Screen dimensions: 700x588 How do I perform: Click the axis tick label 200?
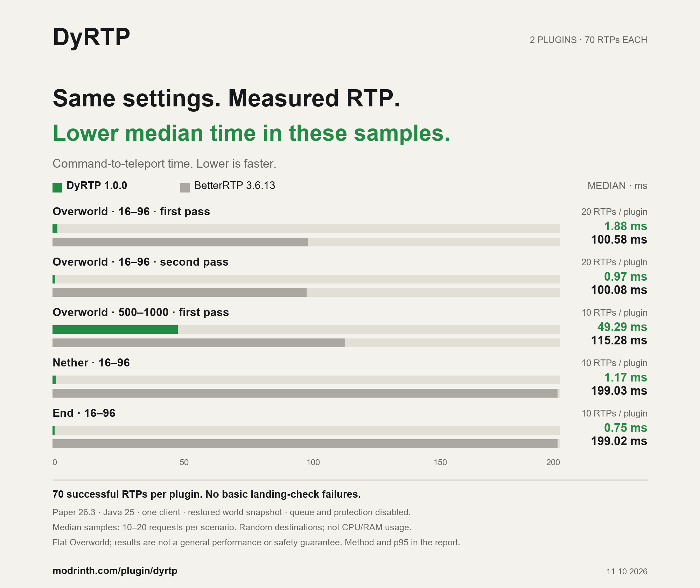pyautogui.click(x=553, y=462)
